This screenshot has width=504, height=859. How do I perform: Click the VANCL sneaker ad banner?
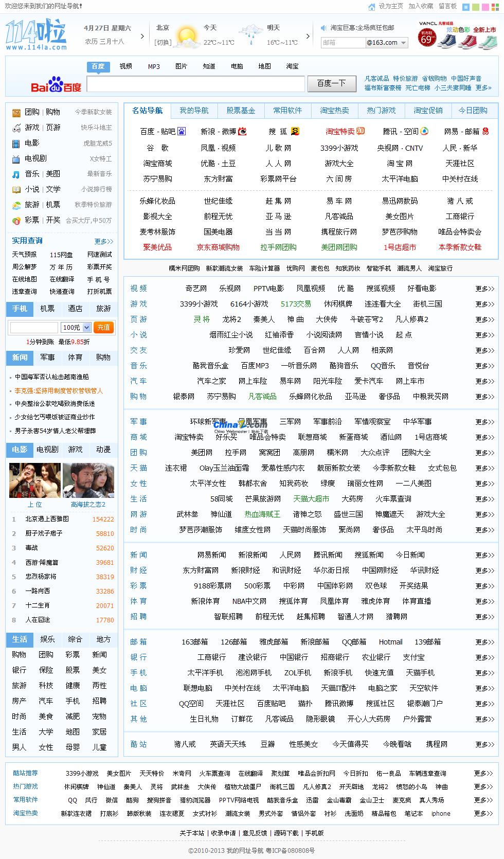pos(458,35)
